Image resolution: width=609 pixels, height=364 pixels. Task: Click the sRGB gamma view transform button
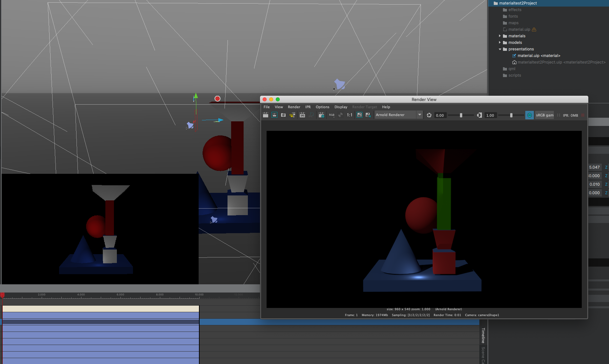544,115
